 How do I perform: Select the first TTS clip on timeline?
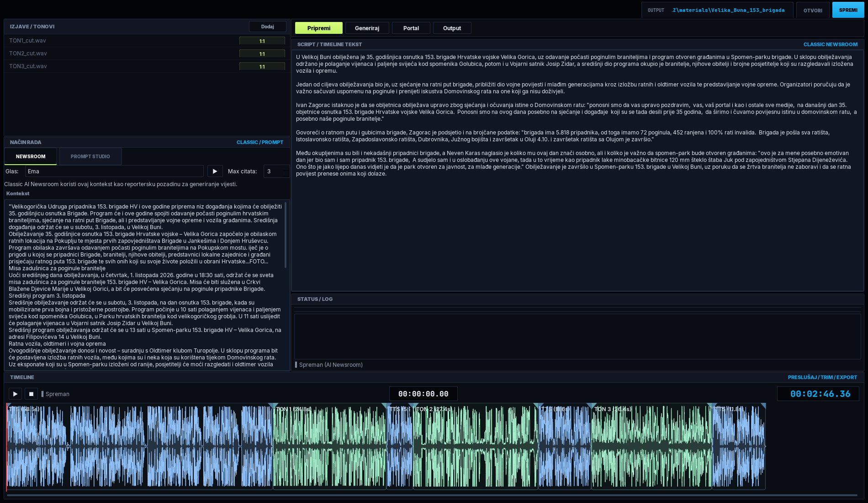tap(139, 446)
